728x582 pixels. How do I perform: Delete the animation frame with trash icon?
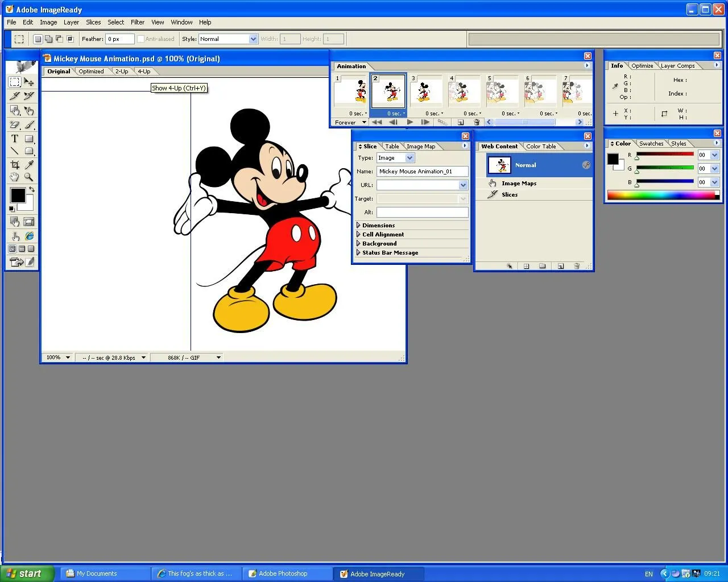pyautogui.click(x=477, y=122)
